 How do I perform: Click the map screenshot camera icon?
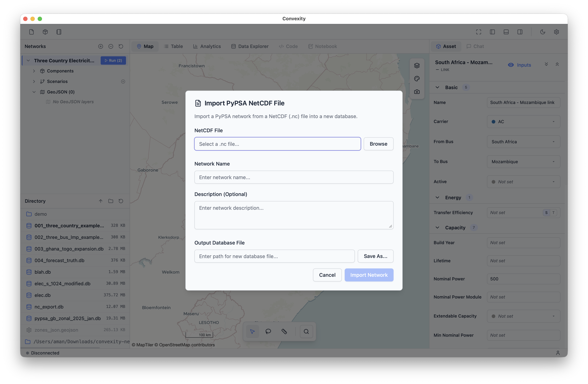[417, 92]
